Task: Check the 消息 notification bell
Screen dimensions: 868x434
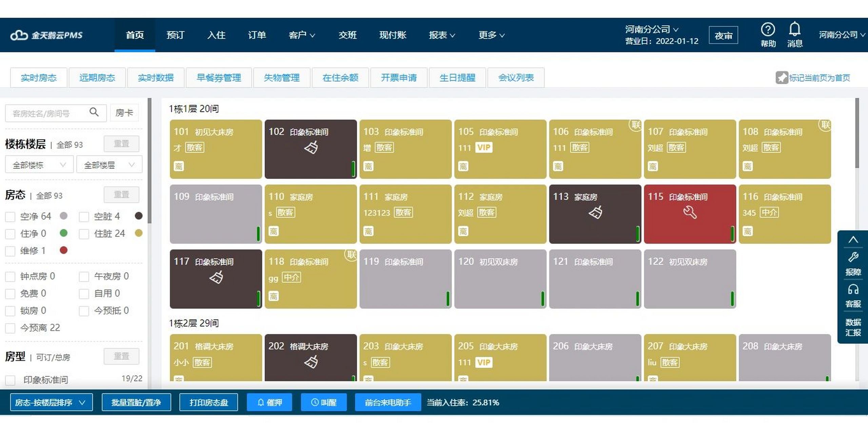Action: pyautogui.click(x=795, y=34)
